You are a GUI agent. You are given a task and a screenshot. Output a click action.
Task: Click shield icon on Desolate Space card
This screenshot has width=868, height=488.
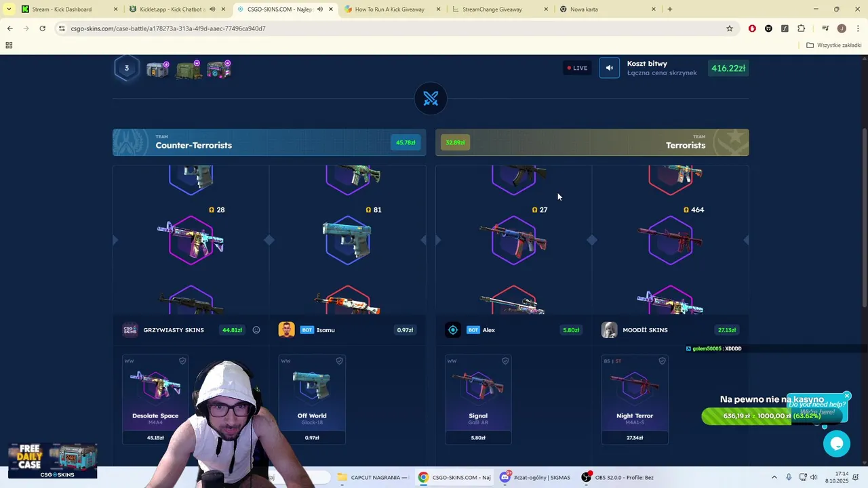tap(182, 361)
